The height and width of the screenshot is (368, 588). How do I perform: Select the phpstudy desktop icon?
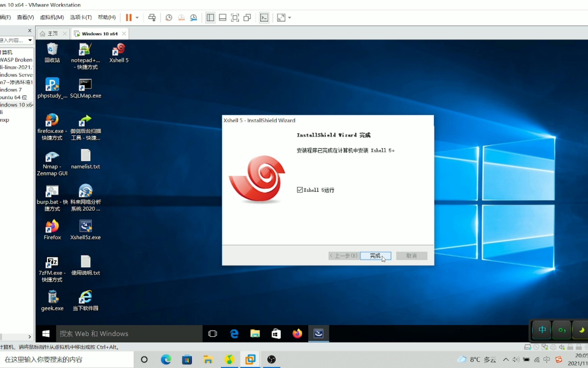click(52, 88)
